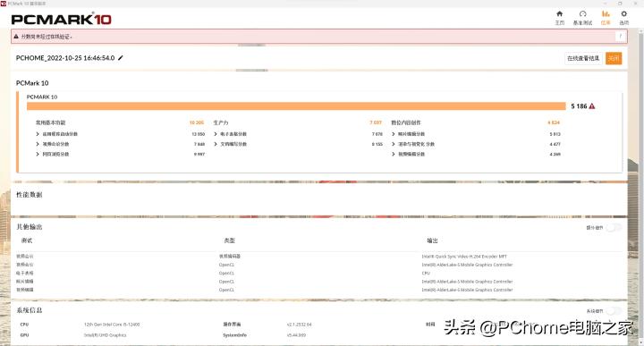Click the validation warning message in the banner
644x346 pixels.
[46, 37]
